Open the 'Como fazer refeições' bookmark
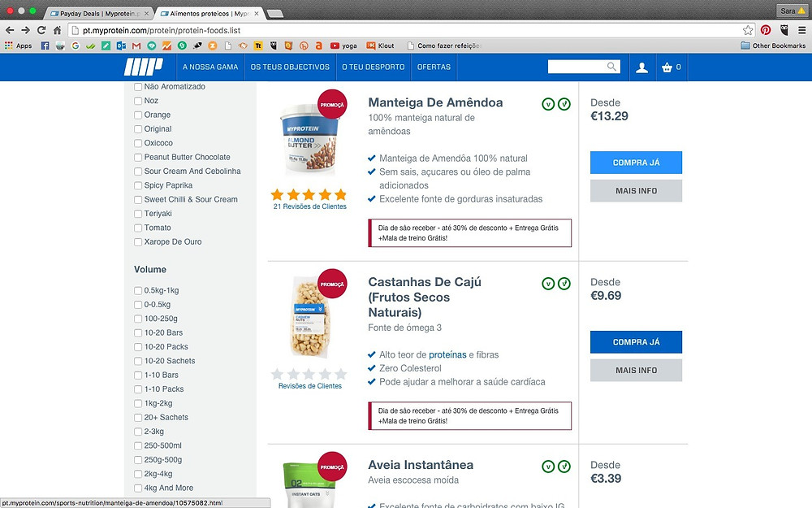 tap(444, 46)
